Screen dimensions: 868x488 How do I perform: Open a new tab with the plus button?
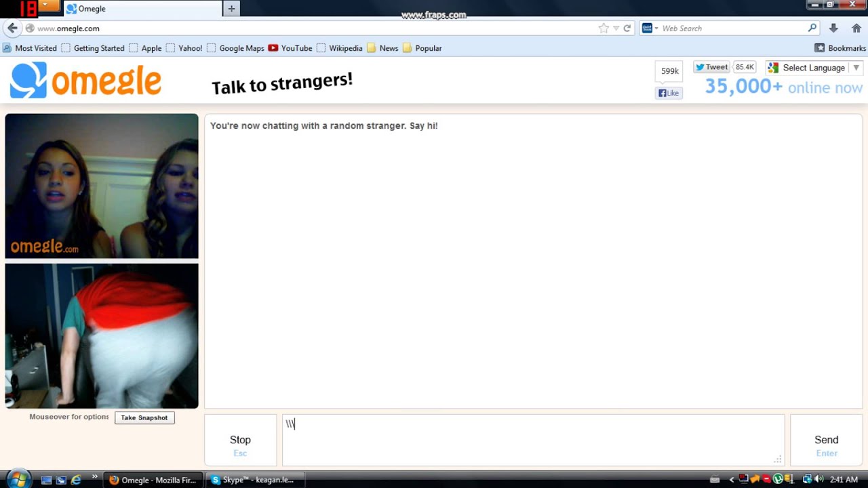tap(231, 9)
